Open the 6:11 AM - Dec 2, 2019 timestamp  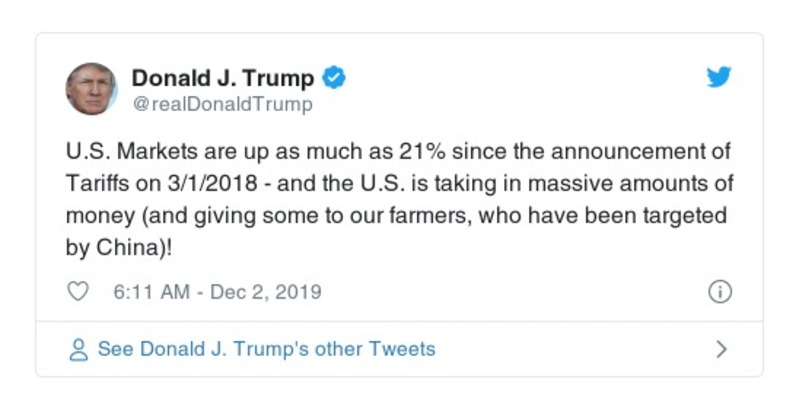pyautogui.click(x=211, y=292)
